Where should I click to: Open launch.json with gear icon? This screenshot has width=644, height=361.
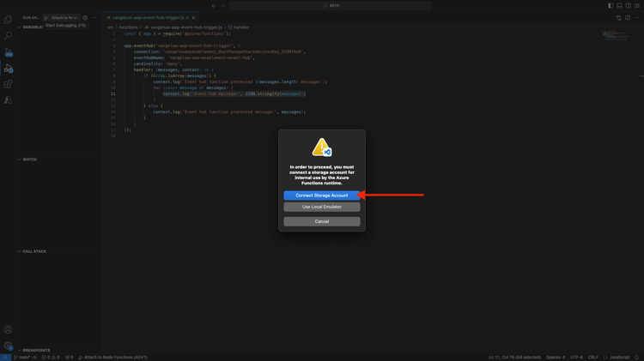(85, 18)
